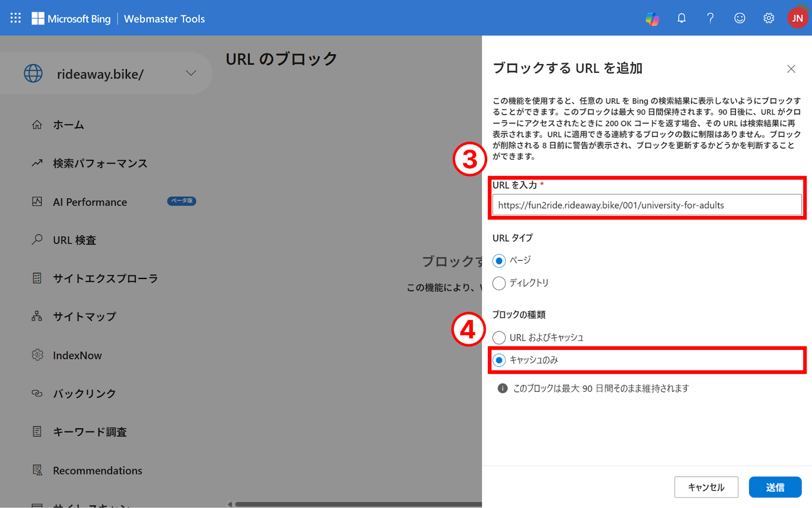Launch Copilot from the top bar

click(652, 18)
